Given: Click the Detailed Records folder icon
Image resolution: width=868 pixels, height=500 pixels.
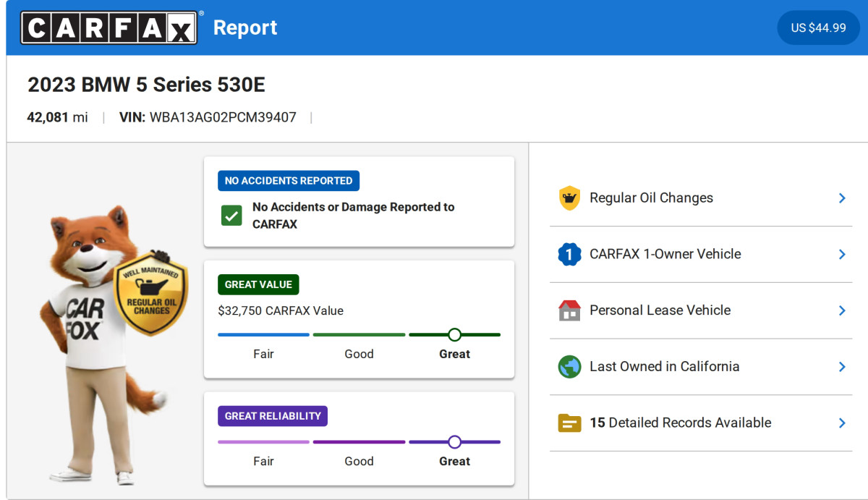Looking at the screenshot, I should pos(570,423).
